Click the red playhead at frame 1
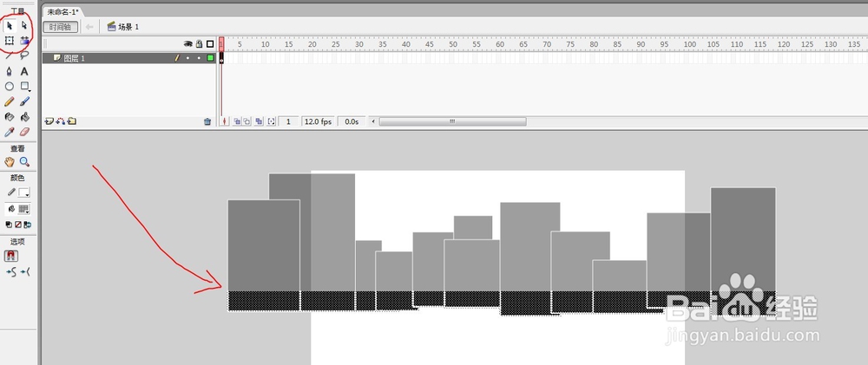868x365 pixels. pos(221,43)
